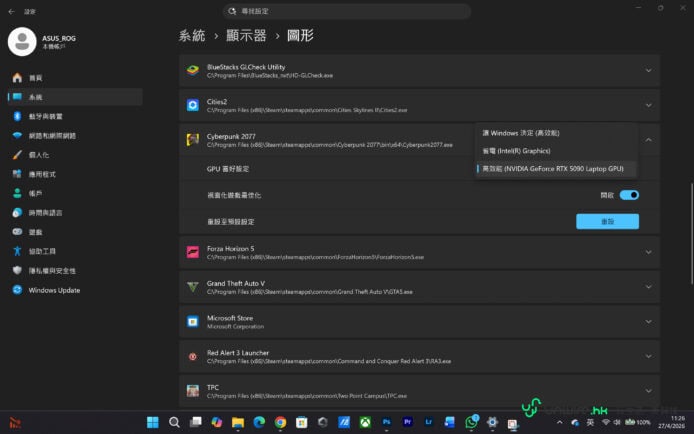Open the clock and date flyout

coord(671,422)
